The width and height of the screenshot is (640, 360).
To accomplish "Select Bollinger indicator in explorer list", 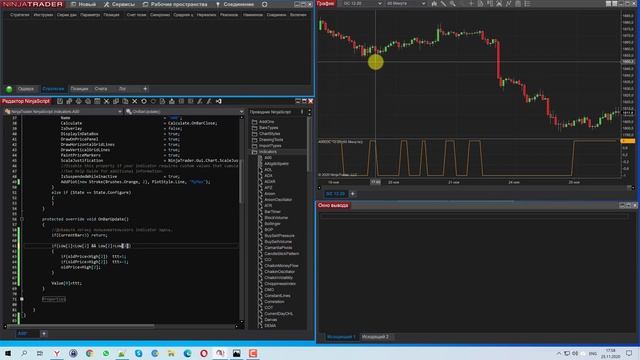I will pyautogui.click(x=272, y=224).
